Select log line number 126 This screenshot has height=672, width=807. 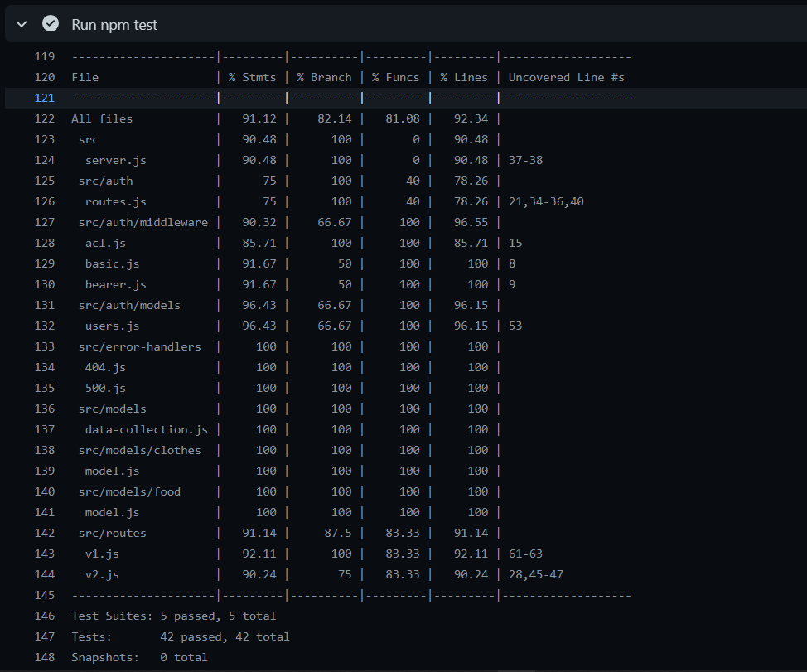(x=45, y=201)
